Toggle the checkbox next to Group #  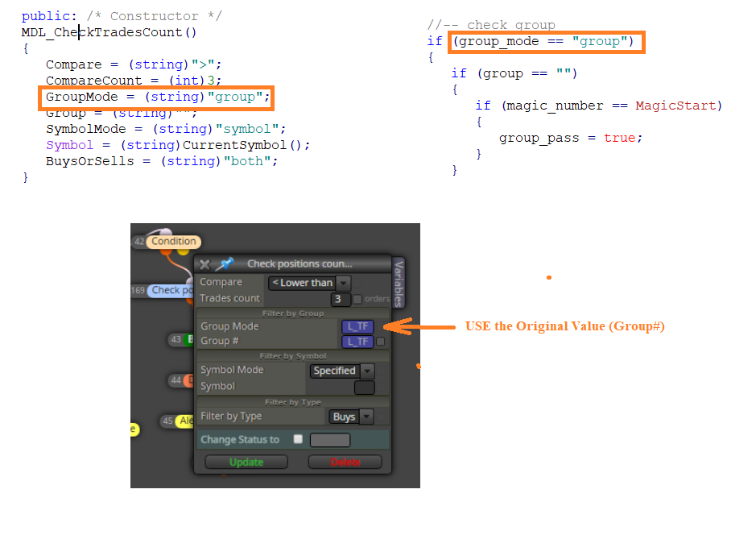tap(380, 342)
